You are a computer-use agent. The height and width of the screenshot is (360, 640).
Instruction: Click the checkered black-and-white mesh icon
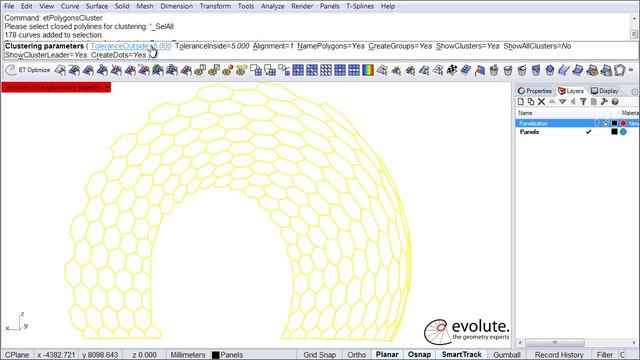pos(451,70)
